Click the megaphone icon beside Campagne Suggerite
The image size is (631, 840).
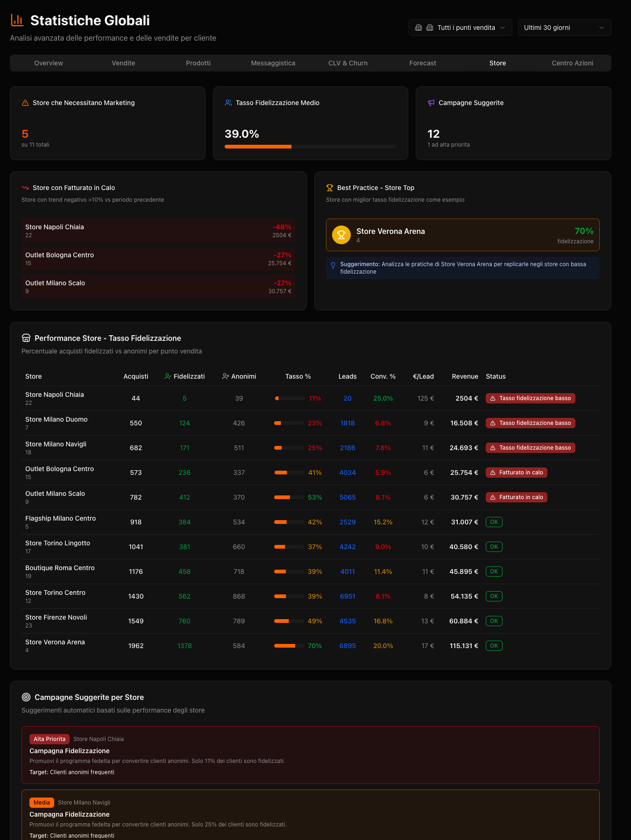tap(431, 103)
